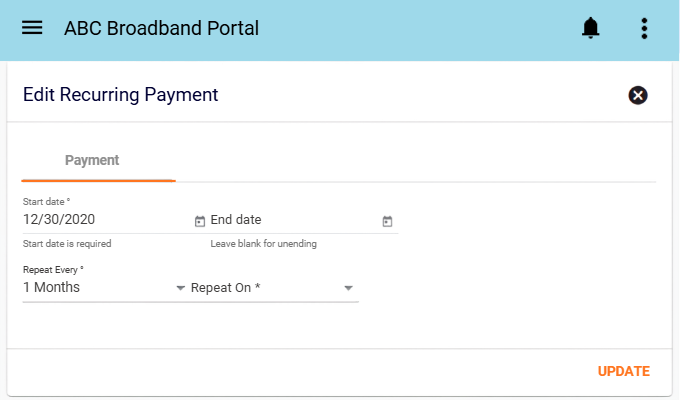This screenshot has width=680, height=400.
Task: Click the Start date field label
Action: [46, 202]
